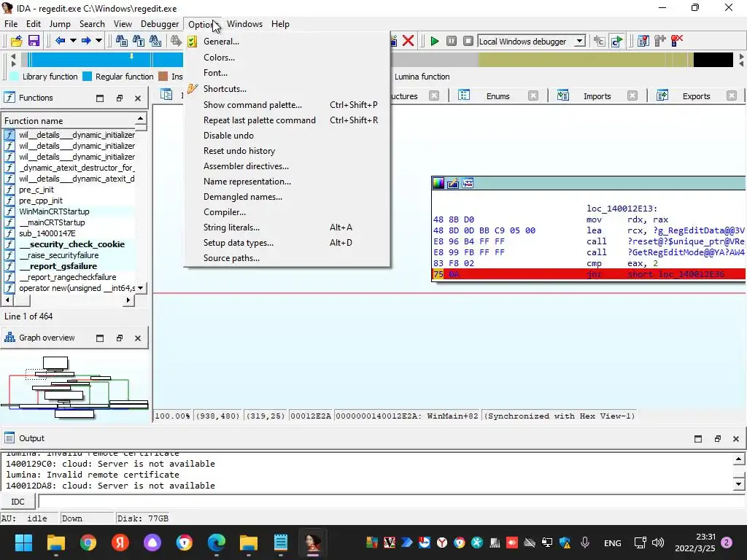Viewport: 747px width, 560px height.
Task: Close the Graph overview panel
Action: pos(138,338)
